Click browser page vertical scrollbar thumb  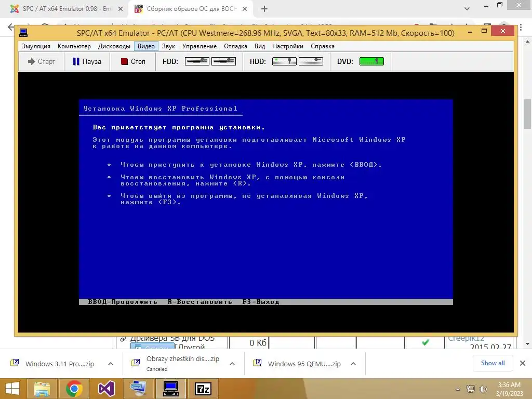tap(527, 113)
